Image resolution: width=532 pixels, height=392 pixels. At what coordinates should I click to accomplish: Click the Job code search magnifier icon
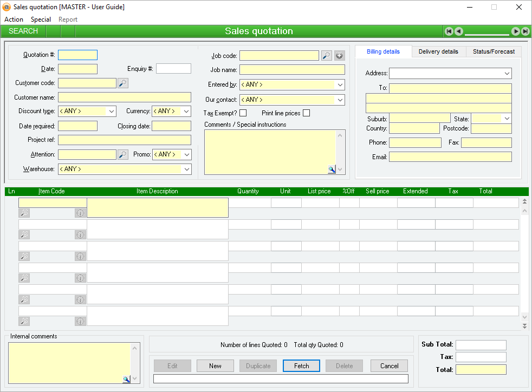pyautogui.click(x=326, y=55)
